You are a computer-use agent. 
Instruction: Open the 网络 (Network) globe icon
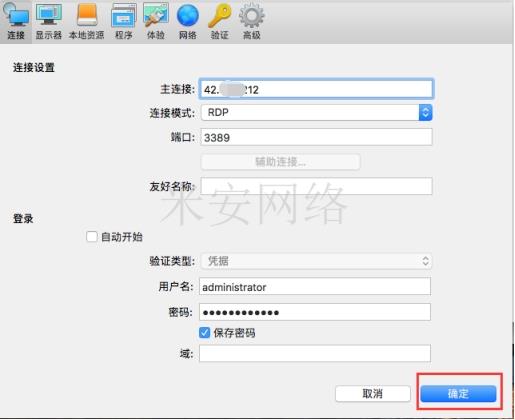[x=188, y=21]
